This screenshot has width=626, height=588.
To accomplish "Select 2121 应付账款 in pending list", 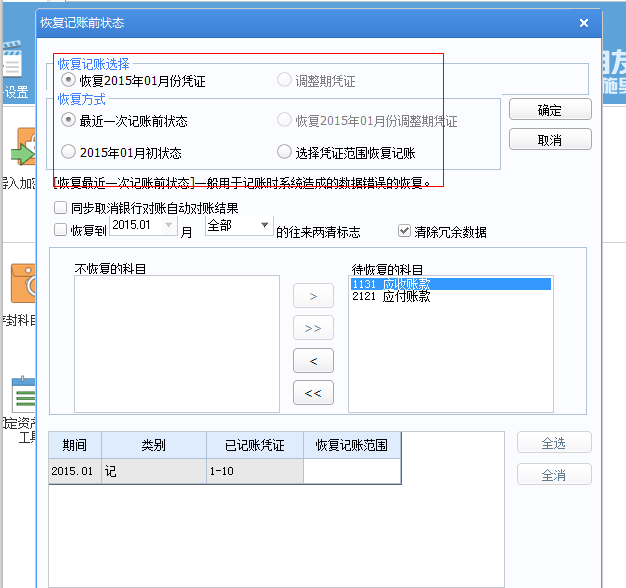I will pyautogui.click(x=391, y=297).
